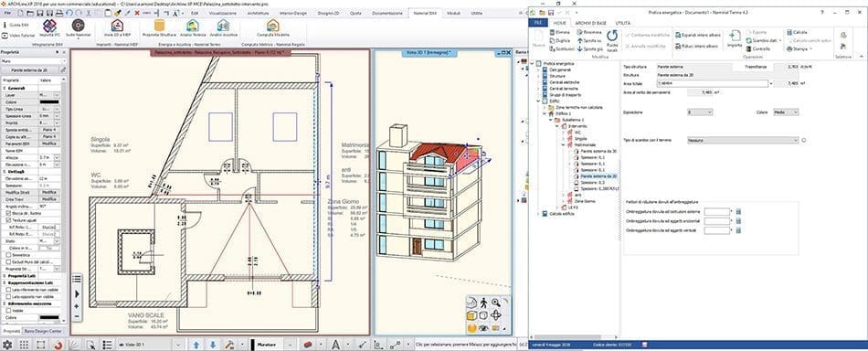868x351 pixels.
Task: Collapse the Edificio 1 tree node
Action: [x=545, y=113]
